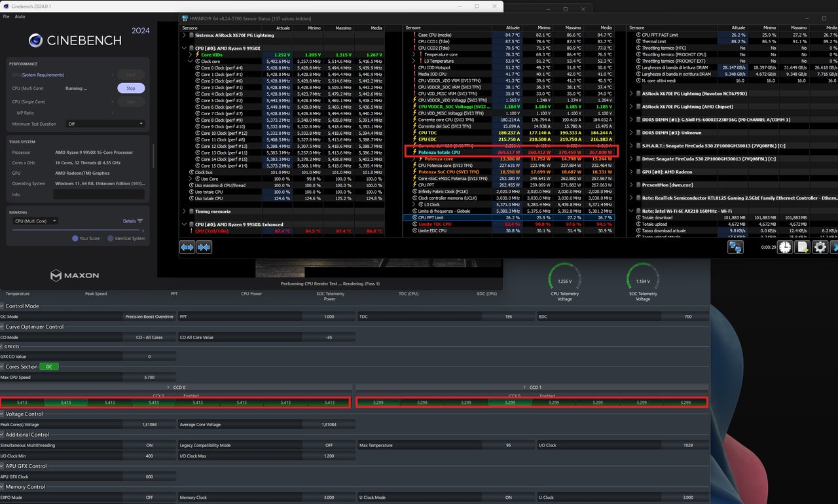Open the Aiuto menu in Cinebench
The width and height of the screenshot is (838, 504).
pos(20,16)
